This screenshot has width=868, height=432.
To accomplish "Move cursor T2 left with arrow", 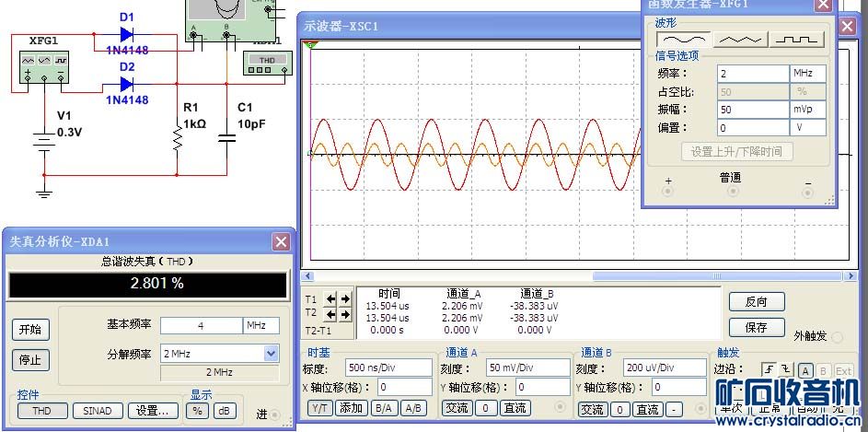I will point(330,315).
